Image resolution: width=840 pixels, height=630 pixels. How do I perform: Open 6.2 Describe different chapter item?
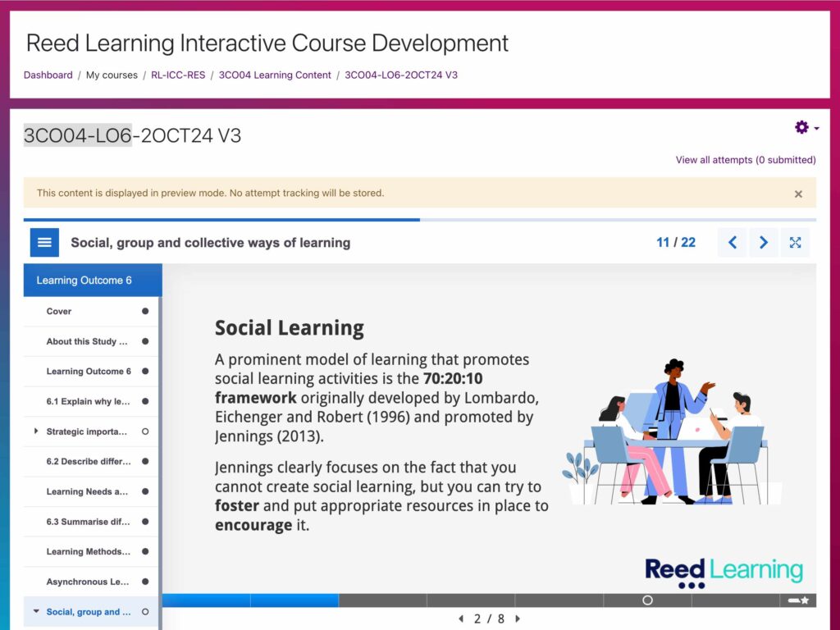click(88, 462)
